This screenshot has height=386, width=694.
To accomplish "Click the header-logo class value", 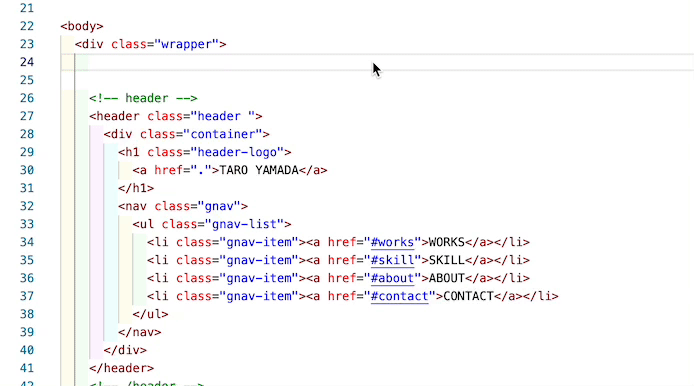I will 237,152.
